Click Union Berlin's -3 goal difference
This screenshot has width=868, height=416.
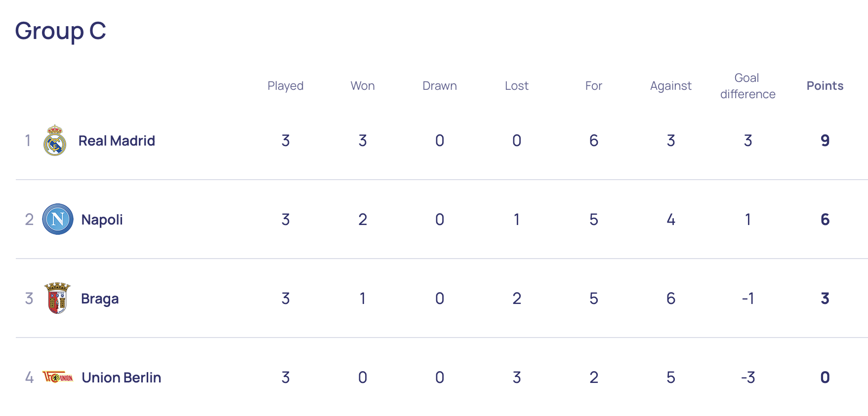[x=748, y=378]
